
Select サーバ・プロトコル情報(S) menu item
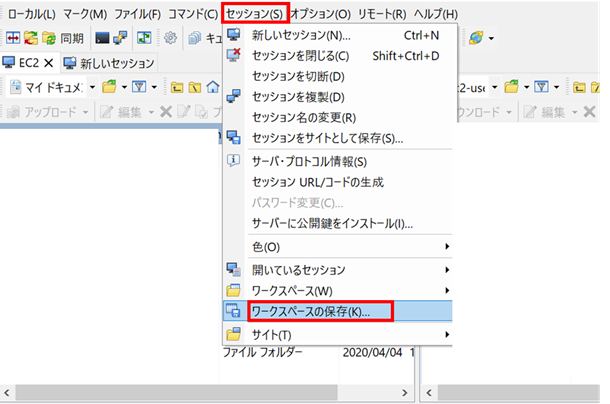pyautogui.click(x=338, y=162)
